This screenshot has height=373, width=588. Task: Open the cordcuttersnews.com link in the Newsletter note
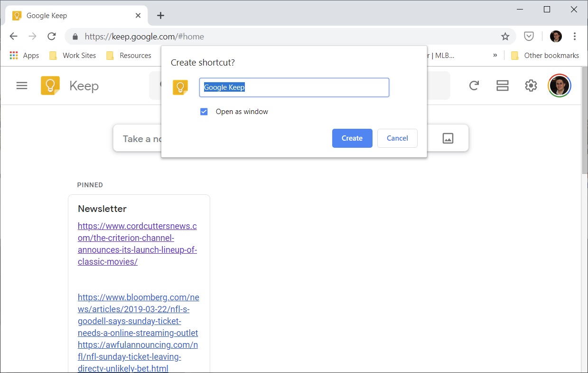pos(137,244)
